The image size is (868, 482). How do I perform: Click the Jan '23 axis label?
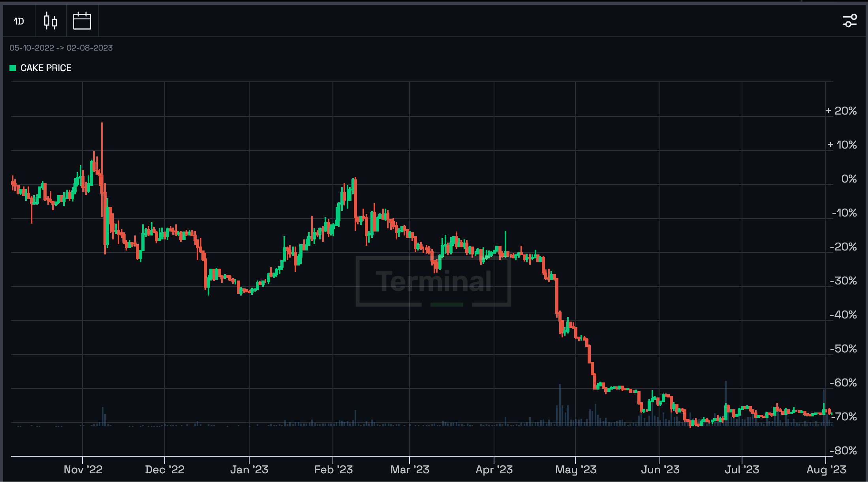(249, 469)
